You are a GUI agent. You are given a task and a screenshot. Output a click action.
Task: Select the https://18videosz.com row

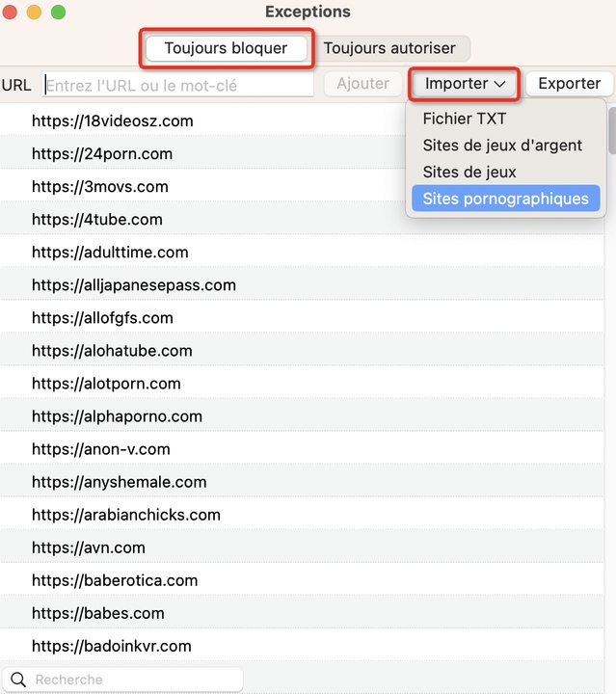point(303,120)
